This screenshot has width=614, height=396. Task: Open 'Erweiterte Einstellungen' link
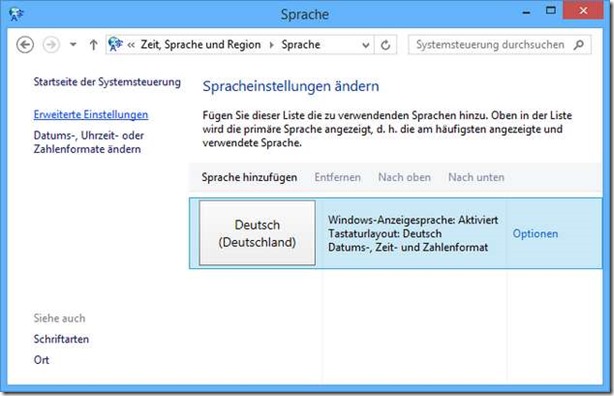(x=91, y=114)
